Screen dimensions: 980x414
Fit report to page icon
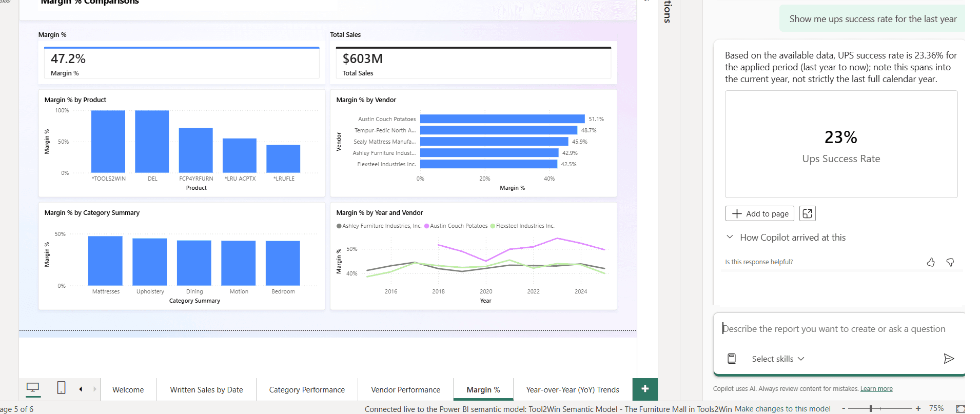pos(961,408)
